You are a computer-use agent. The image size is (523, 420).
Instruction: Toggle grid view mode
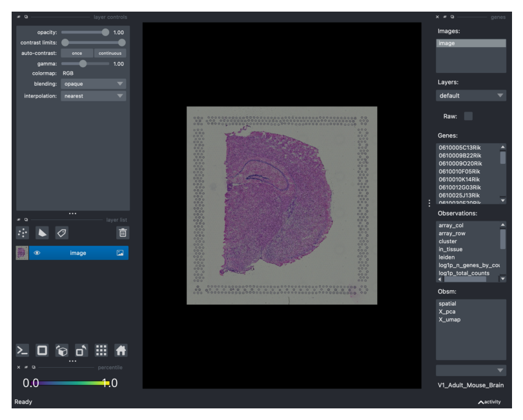point(101,350)
